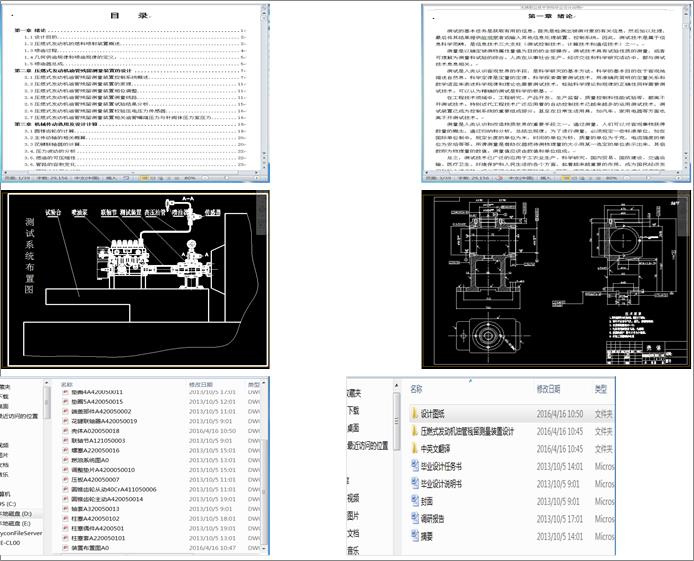Open 视频 library in right explorer sidebar
This screenshot has height=561, width=694.
pyautogui.click(x=353, y=498)
